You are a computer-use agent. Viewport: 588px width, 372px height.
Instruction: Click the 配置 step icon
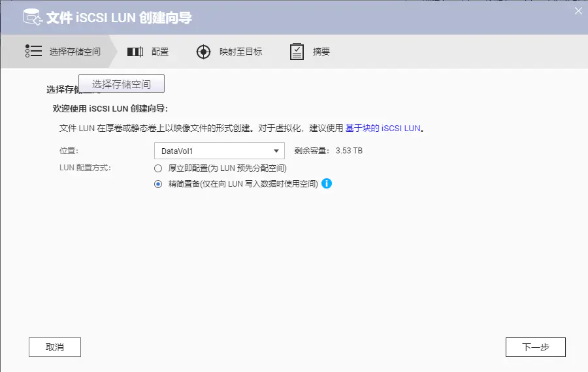135,52
